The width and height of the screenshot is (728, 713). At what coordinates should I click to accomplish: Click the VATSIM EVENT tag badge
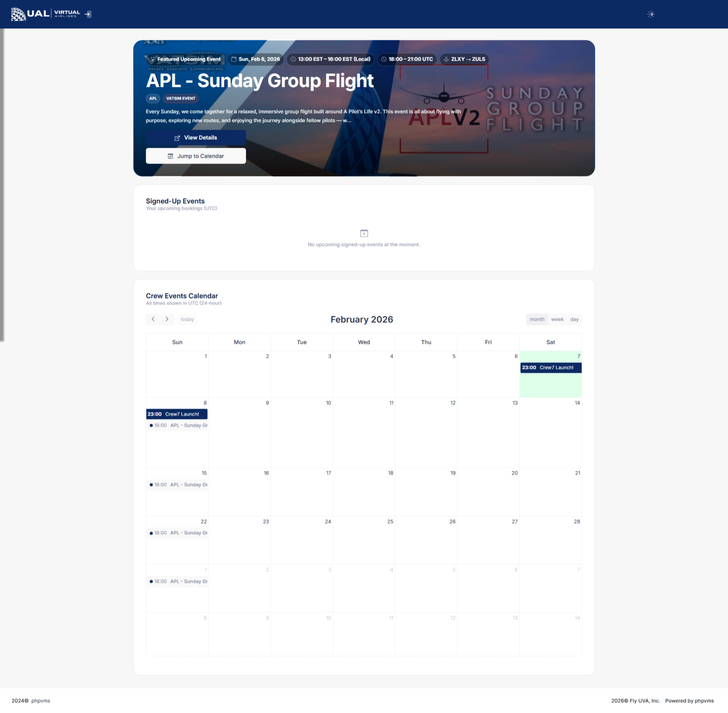180,98
